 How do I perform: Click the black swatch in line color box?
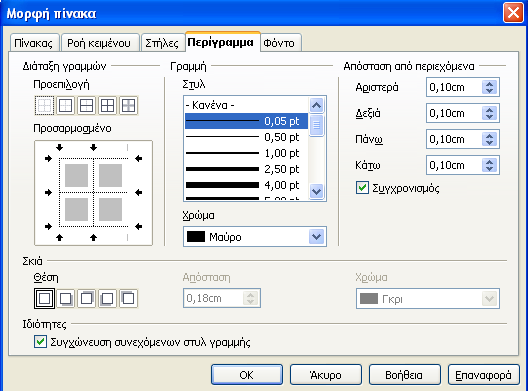click(x=196, y=237)
